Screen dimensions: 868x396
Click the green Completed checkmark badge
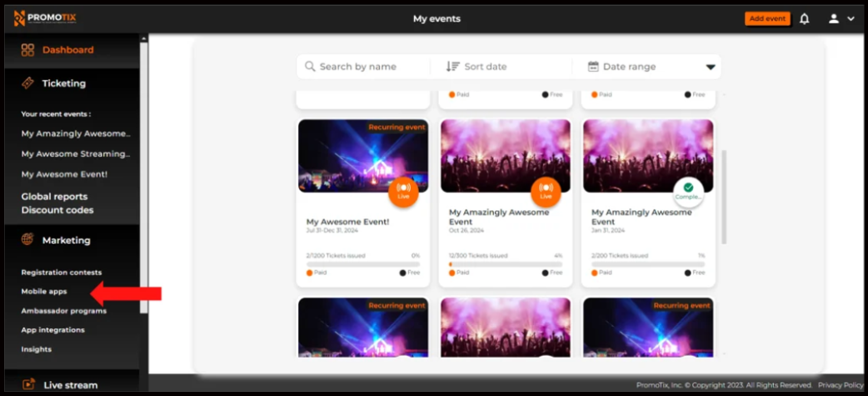pos(688,191)
